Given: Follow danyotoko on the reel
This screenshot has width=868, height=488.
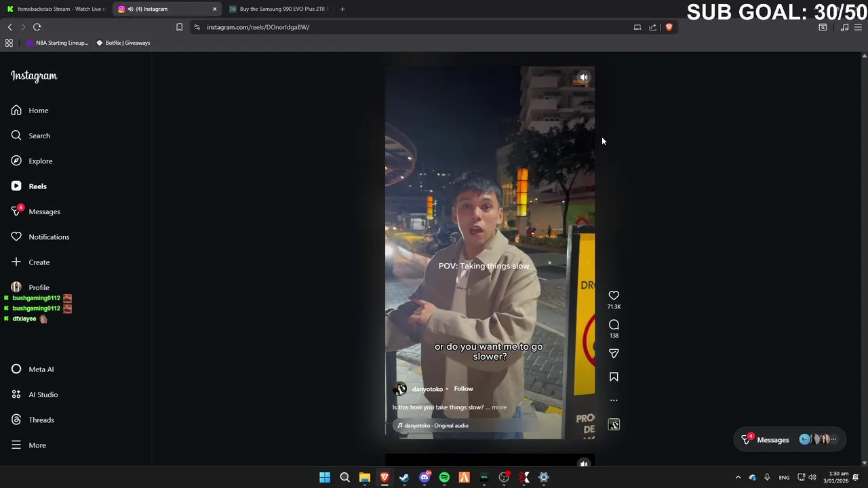Looking at the screenshot, I should point(463,389).
